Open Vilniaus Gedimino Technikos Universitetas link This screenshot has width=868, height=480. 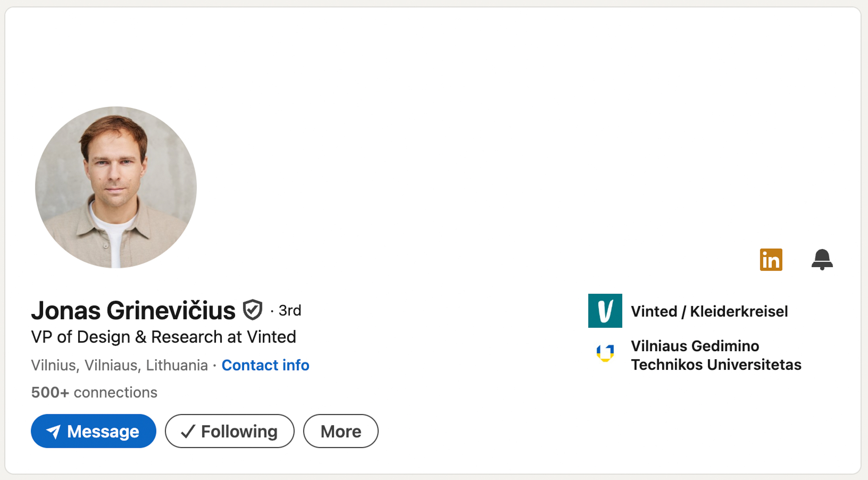[716, 355]
